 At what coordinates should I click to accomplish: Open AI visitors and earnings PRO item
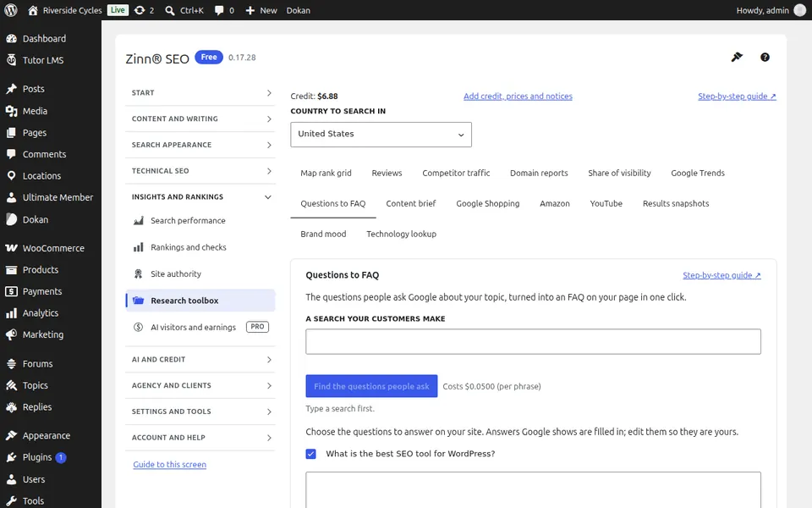(x=200, y=327)
